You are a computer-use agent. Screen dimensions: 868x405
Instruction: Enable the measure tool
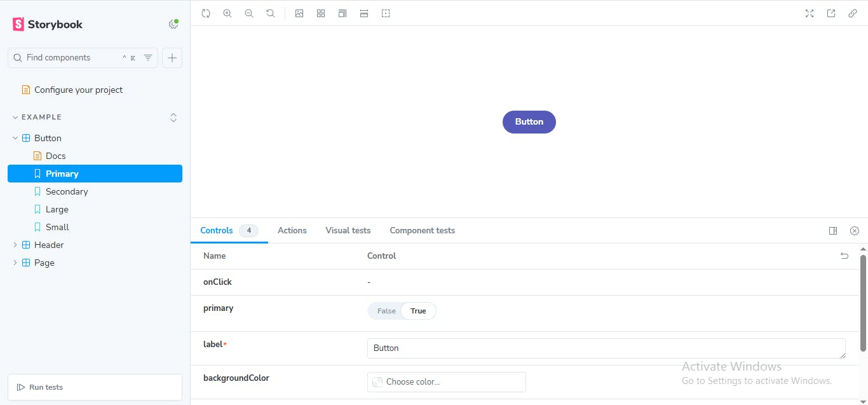tap(364, 13)
